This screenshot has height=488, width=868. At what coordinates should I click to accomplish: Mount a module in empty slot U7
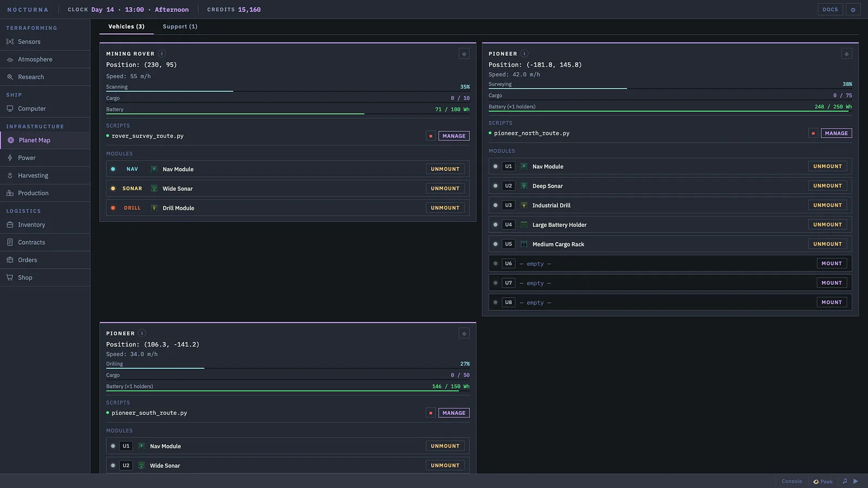(x=832, y=283)
